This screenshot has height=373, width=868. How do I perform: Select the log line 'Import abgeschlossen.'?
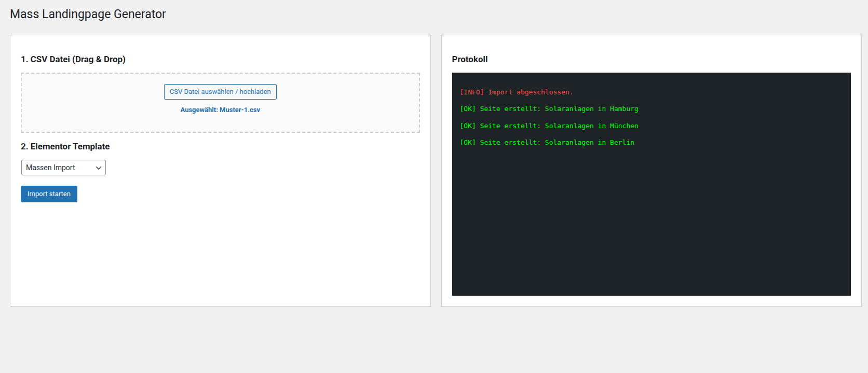click(x=517, y=92)
